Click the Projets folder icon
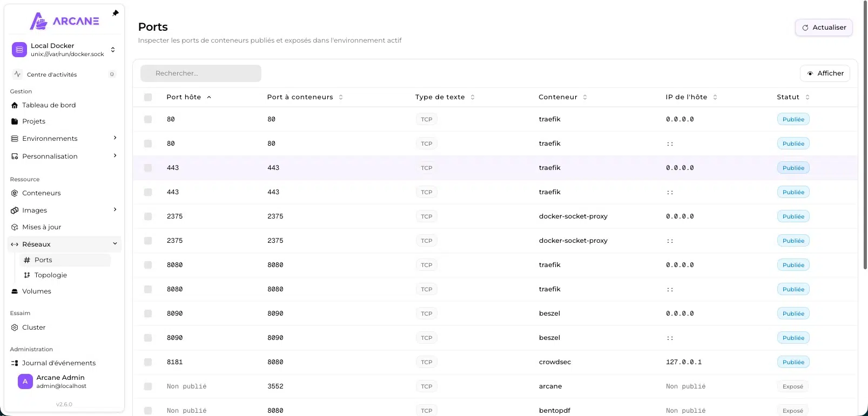Viewport: 868px width, 416px height. click(15, 121)
